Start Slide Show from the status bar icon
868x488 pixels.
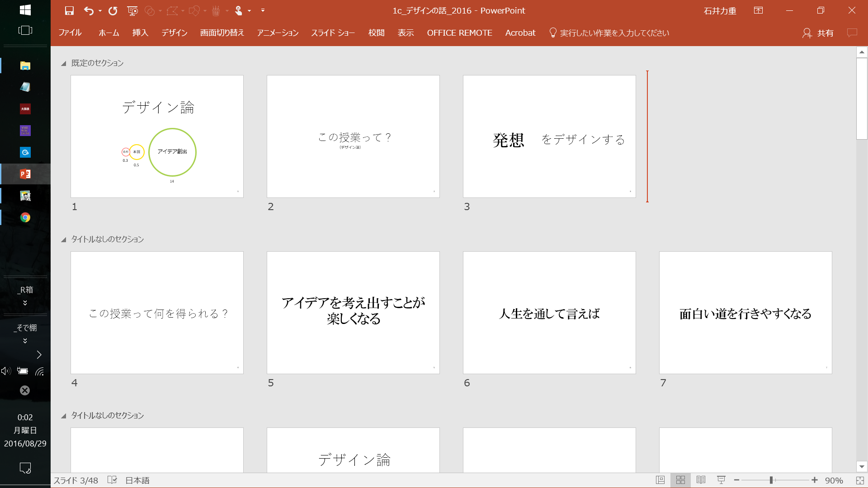(721, 480)
